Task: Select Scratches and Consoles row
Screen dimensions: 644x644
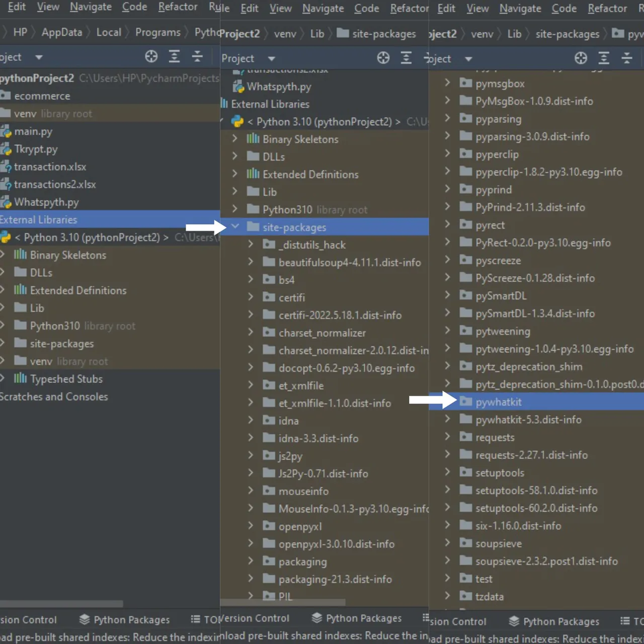Action: pos(110,396)
